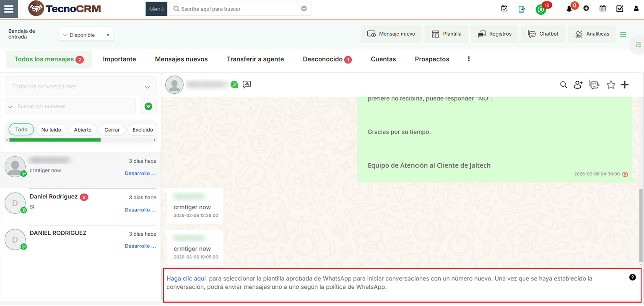Open 'Todas las conversaciones' dropdown
644x306 pixels.
click(x=80, y=87)
